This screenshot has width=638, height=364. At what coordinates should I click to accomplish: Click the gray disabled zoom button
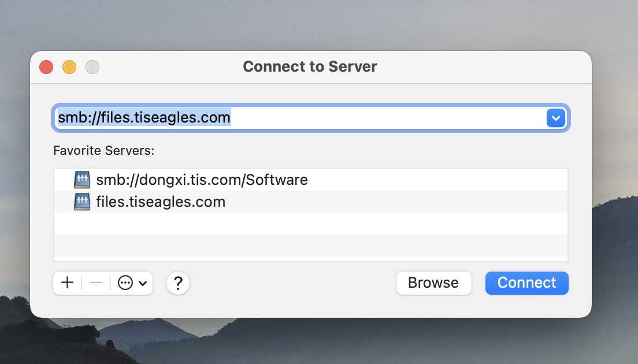[92, 67]
